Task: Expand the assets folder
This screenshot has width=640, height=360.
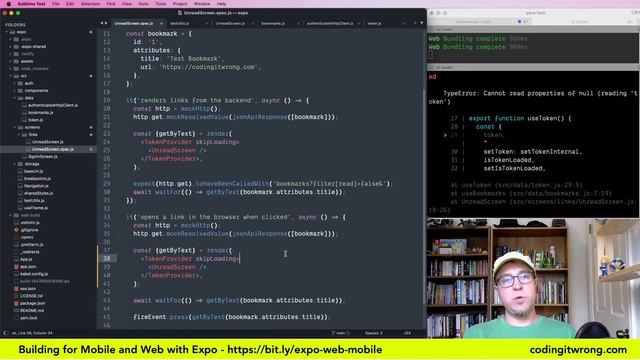Action: [x=11, y=61]
